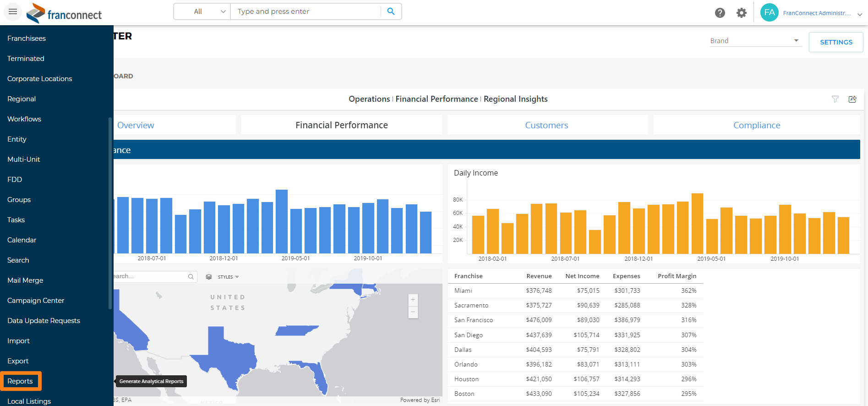Toggle the hamburger navigation menu
Screen dimensions: 868x406
click(x=13, y=11)
